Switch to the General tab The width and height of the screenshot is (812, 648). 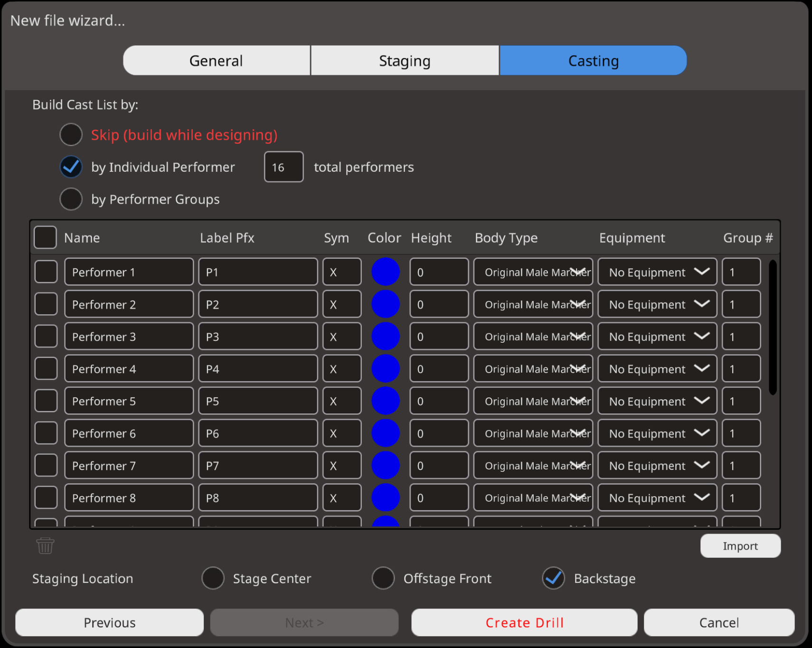coord(216,61)
